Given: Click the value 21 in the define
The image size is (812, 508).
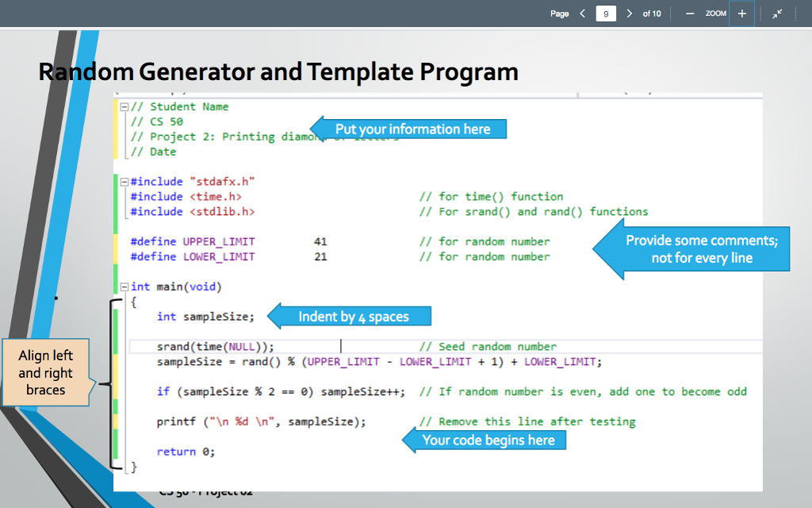Looking at the screenshot, I should point(320,257).
